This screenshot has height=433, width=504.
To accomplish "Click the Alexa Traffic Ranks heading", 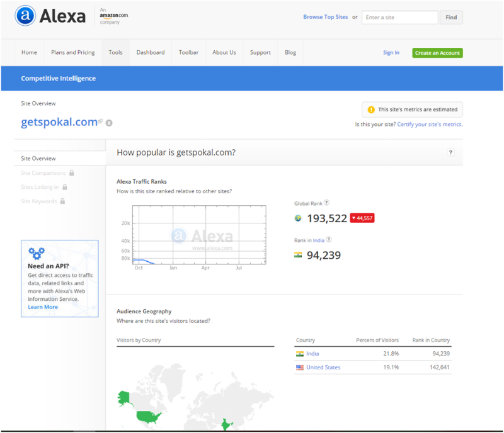I will 142,181.
